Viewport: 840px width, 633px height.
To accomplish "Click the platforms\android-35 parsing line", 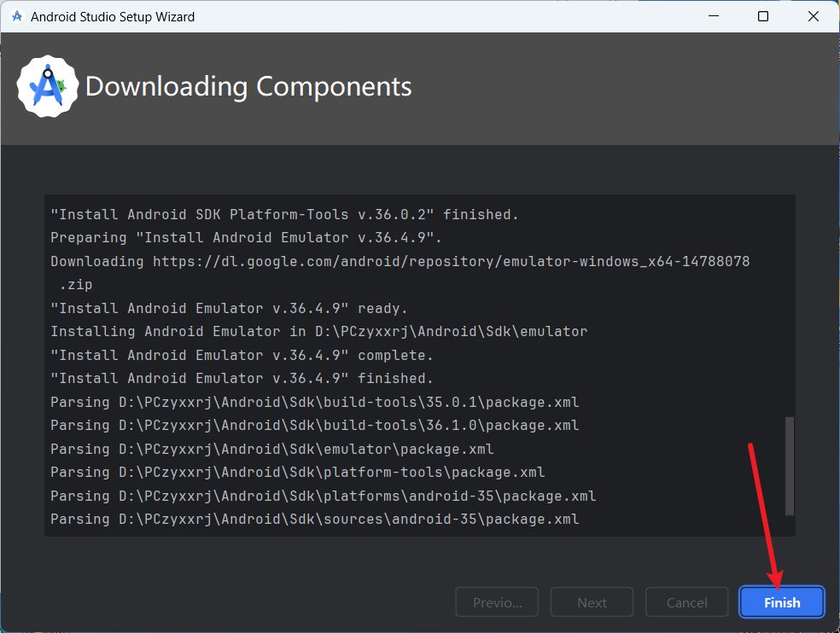I will point(323,496).
